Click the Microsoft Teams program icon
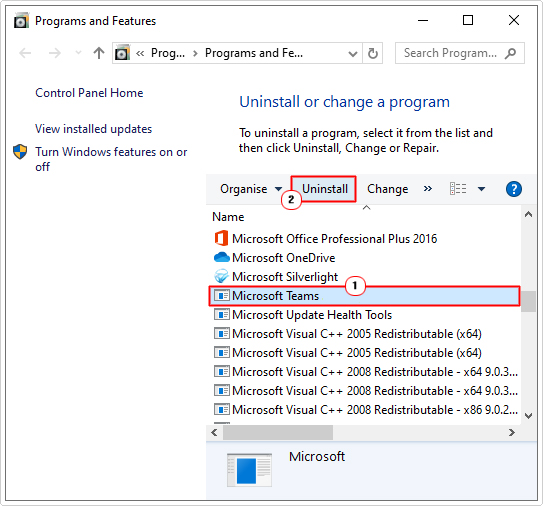This screenshot has width=543, height=506. click(x=222, y=295)
